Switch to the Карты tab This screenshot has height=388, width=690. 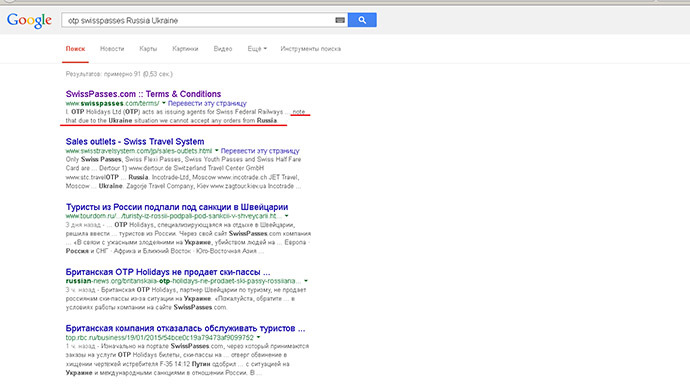148,49
